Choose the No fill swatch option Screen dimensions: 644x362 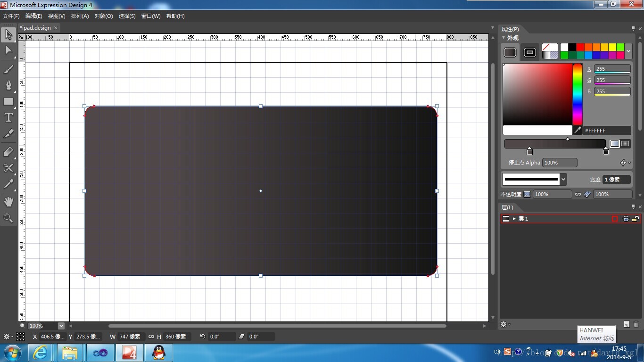coord(545,47)
